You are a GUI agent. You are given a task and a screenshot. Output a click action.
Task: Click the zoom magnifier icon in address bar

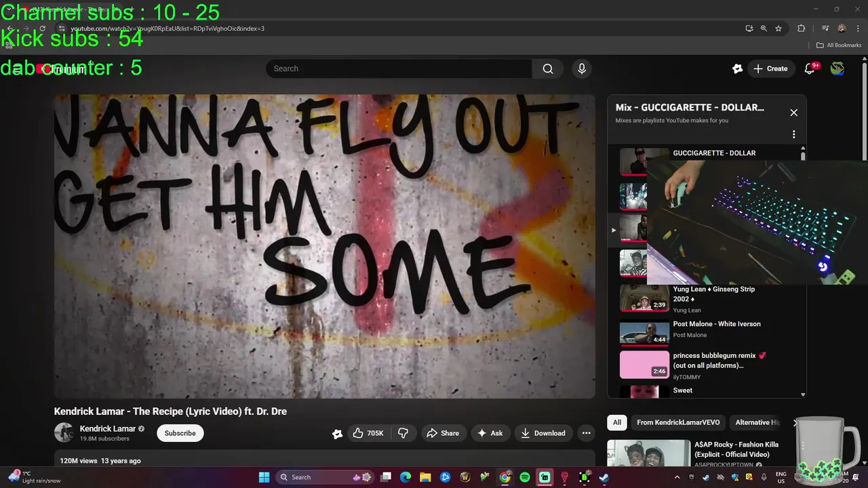[x=764, y=28]
